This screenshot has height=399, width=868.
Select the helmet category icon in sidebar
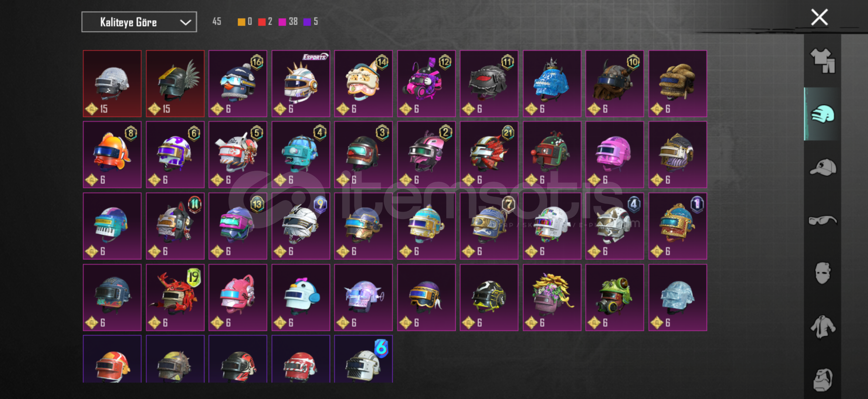[x=823, y=114]
